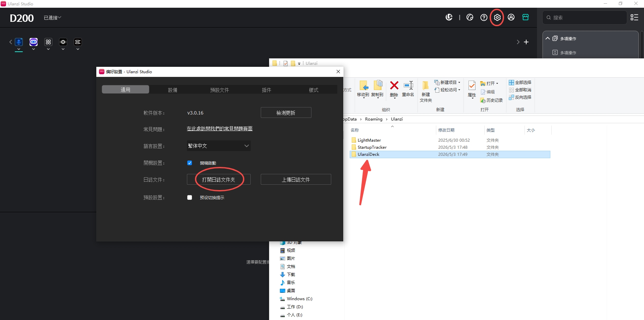
Task: Select the first blue profile icon
Action: click(x=19, y=42)
